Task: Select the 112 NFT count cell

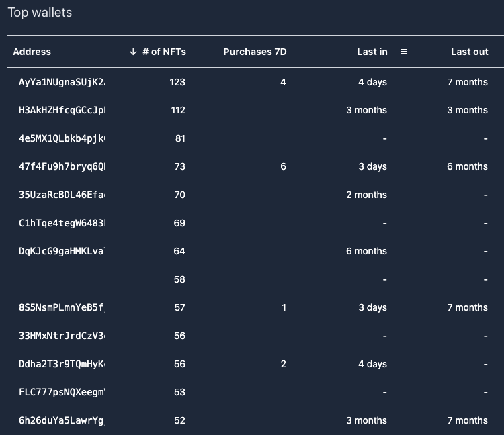Action: (x=178, y=111)
